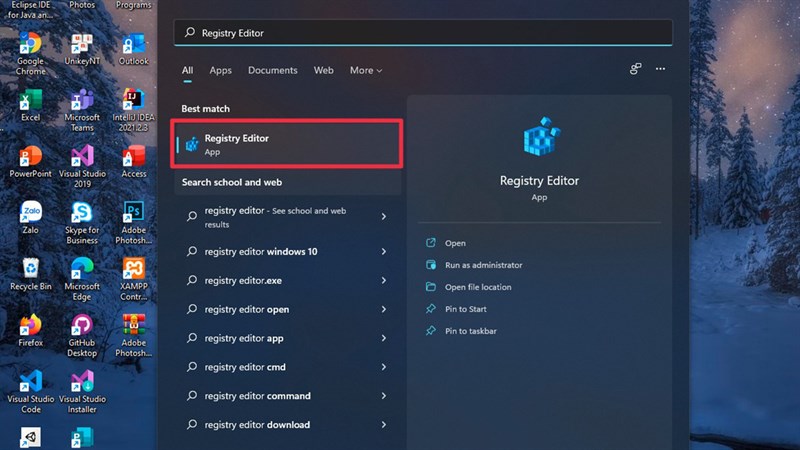The width and height of the screenshot is (800, 450).
Task: Select Adobe Photoshop icon beside GitHub Desktop
Action: [x=134, y=335]
